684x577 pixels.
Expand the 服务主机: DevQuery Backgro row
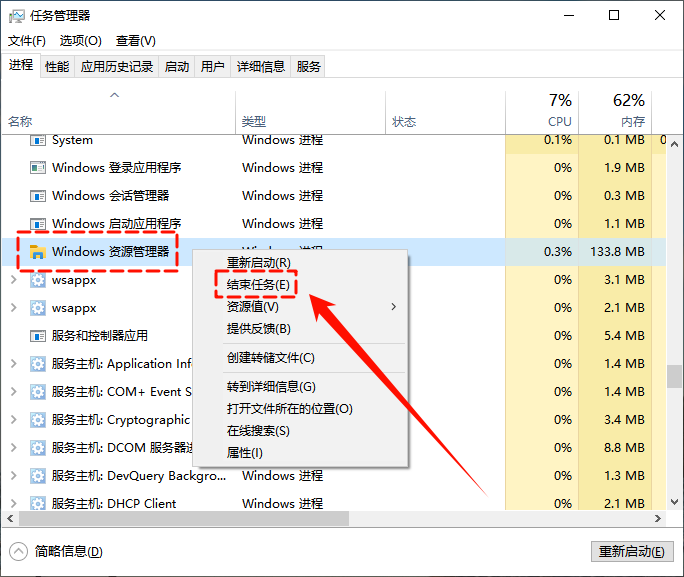point(14,475)
